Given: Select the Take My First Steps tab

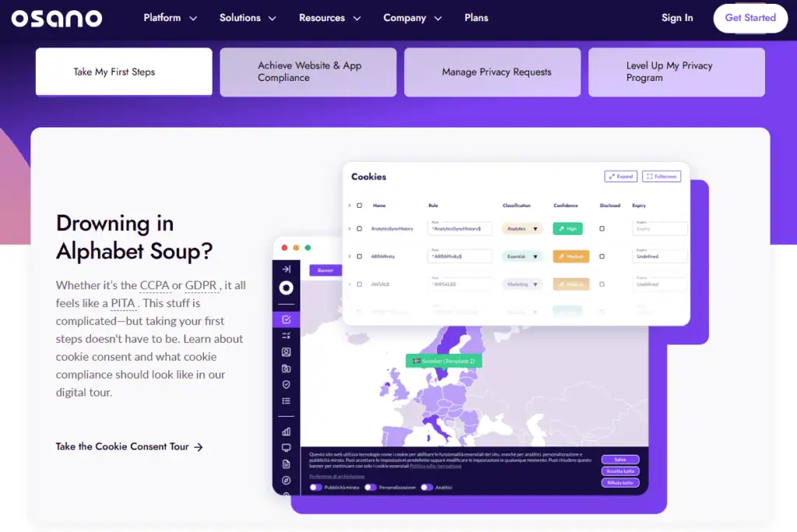Looking at the screenshot, I should [124, 72].
